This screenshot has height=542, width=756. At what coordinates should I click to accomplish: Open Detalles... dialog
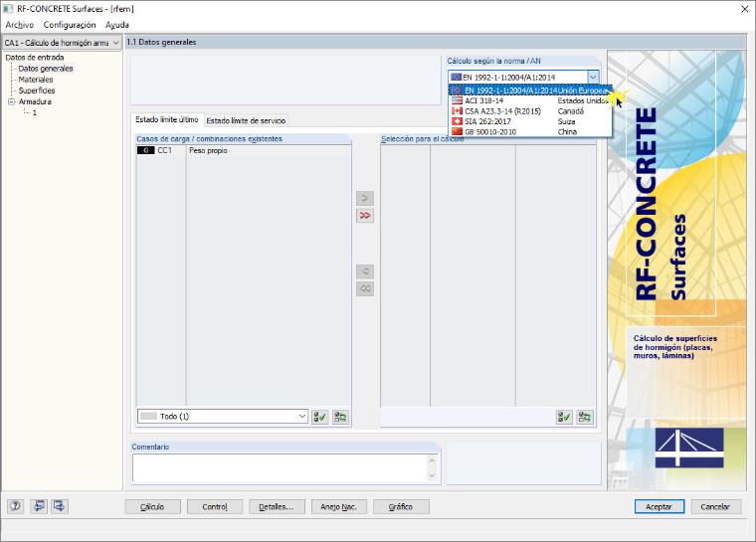coord(277,507)
